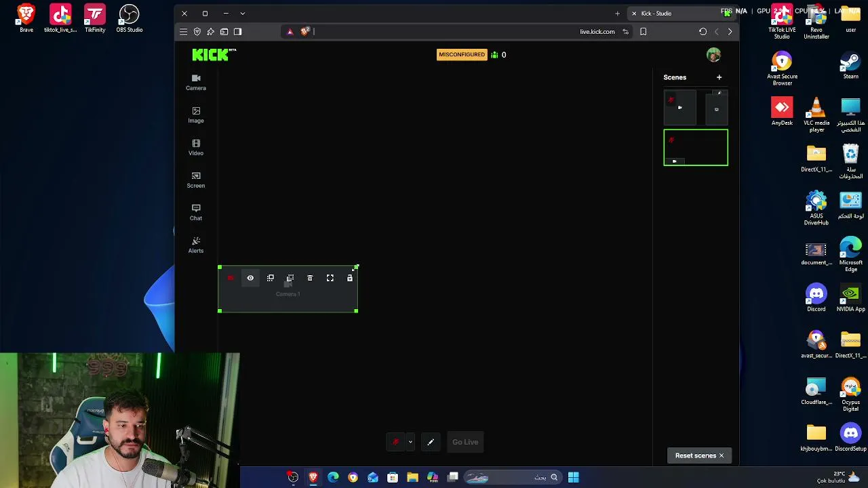
Task: Click the MISCONFIGURED status badge
Action: [462, 55]
